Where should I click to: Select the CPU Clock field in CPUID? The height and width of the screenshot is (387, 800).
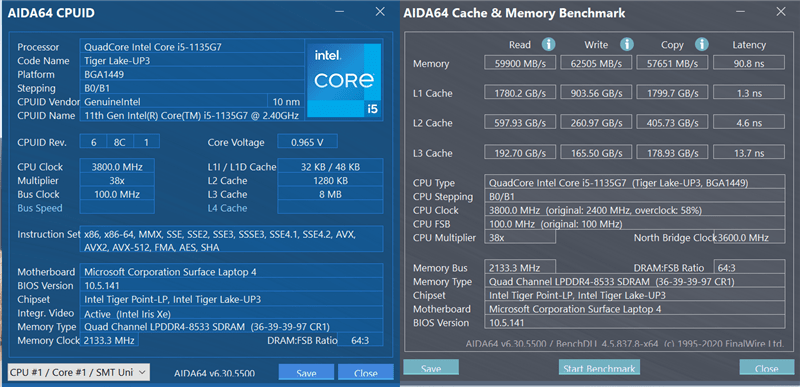click(x=117, y=166)
